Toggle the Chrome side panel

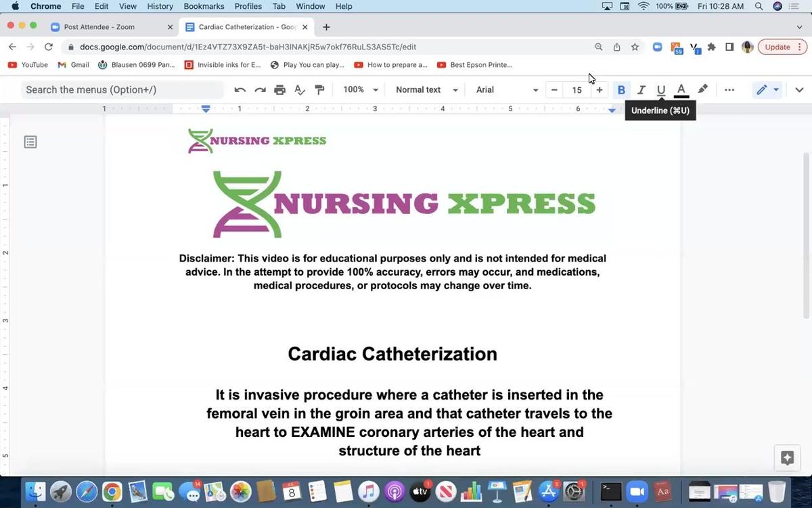coord(729,47)
